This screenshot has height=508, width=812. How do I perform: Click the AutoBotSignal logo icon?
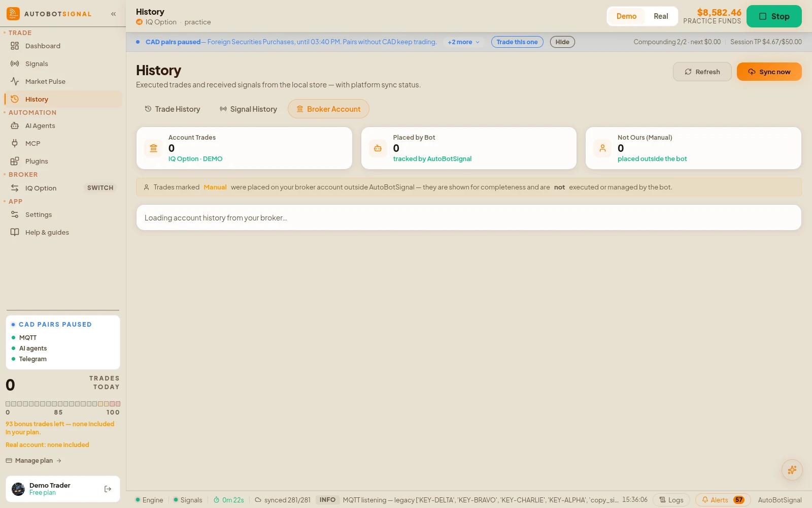click(13, 14)
